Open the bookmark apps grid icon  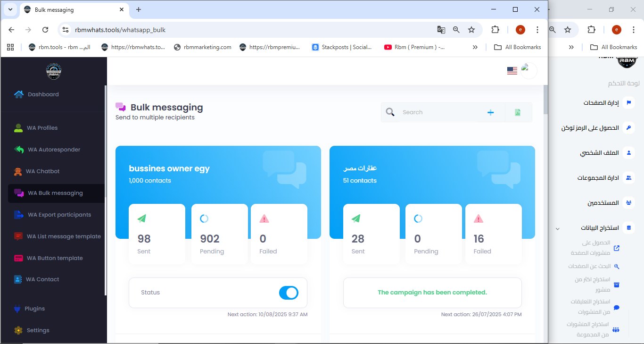(10, 47)
